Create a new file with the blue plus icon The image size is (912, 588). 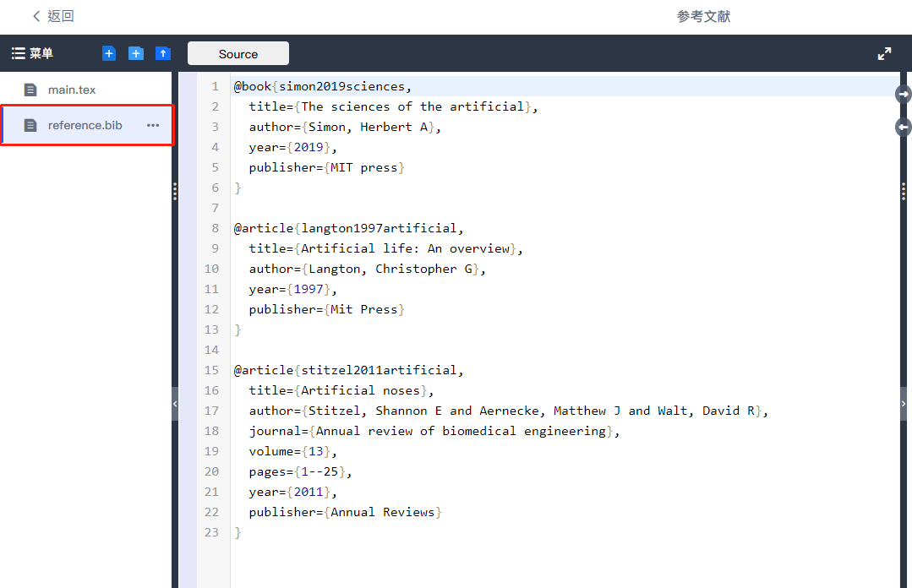(108, 52)
